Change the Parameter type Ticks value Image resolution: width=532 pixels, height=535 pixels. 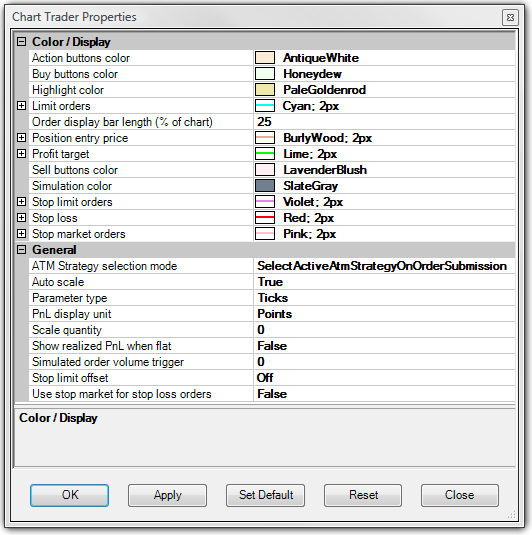(x=384, y=298)
